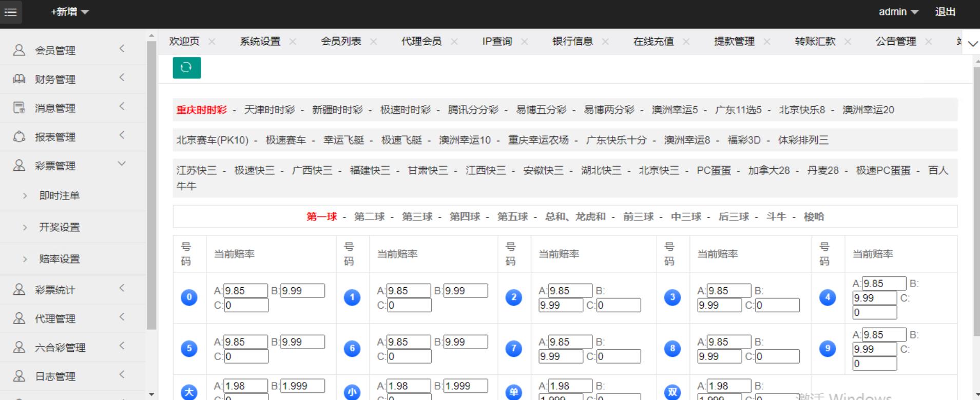Click the 消息管理 sidebar icon
The image size is (980, 400).
pos(19,108)
